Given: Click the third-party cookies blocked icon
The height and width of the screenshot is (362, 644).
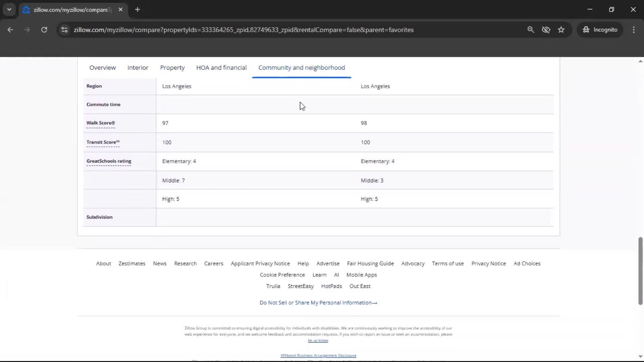Looking at the screenshot, I should point(546,29).
